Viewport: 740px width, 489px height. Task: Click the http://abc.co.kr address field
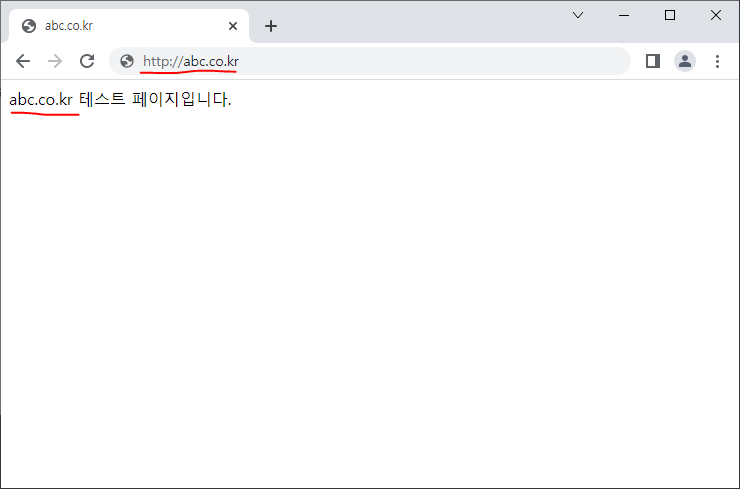tap(370, 61)
